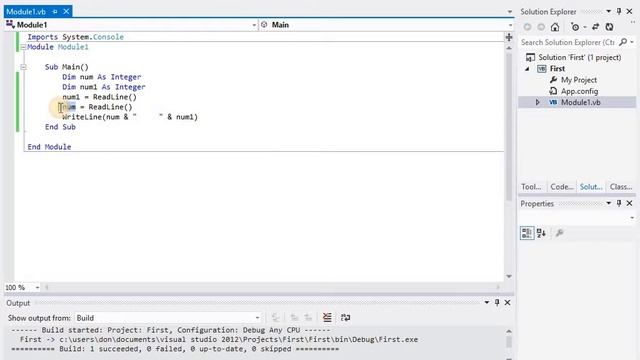Close the Module1.vb editor tab
This screenshot has height=360, width=640.
click(x=66, y=11)
